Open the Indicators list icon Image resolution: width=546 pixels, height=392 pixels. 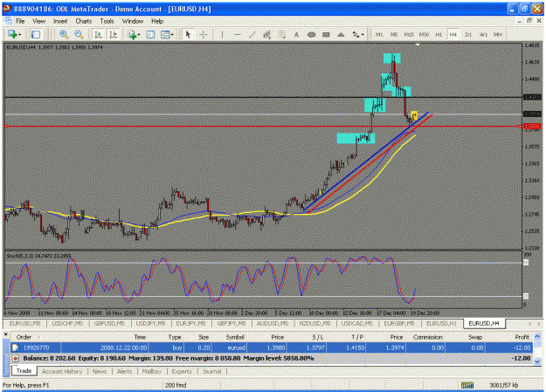(132, 34)
